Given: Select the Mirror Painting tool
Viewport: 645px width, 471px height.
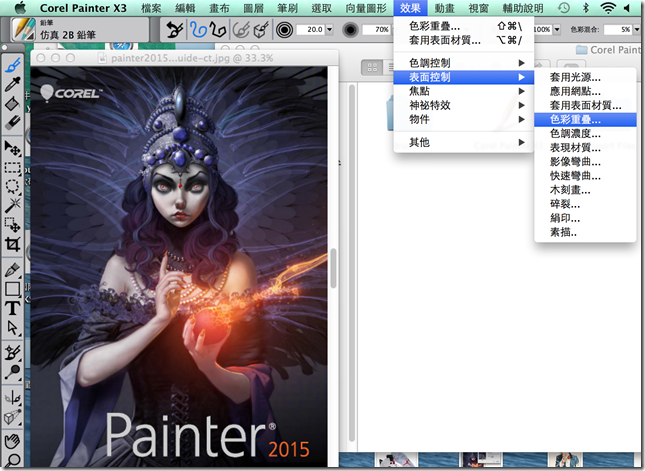Looking at the screenshot, I should click(x=12, y=397).
